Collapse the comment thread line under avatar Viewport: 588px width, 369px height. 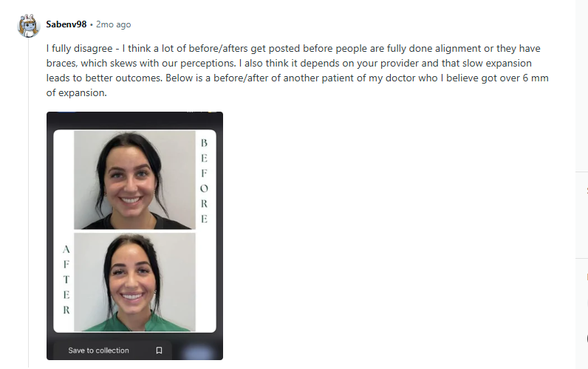tap(29, 203)
